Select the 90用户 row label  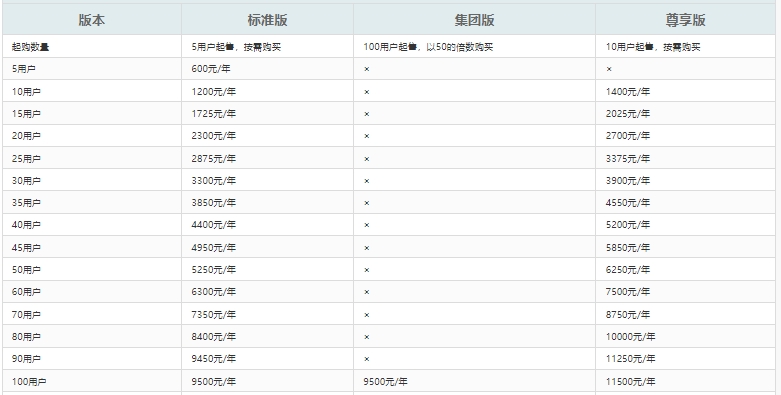pos(26,359)
